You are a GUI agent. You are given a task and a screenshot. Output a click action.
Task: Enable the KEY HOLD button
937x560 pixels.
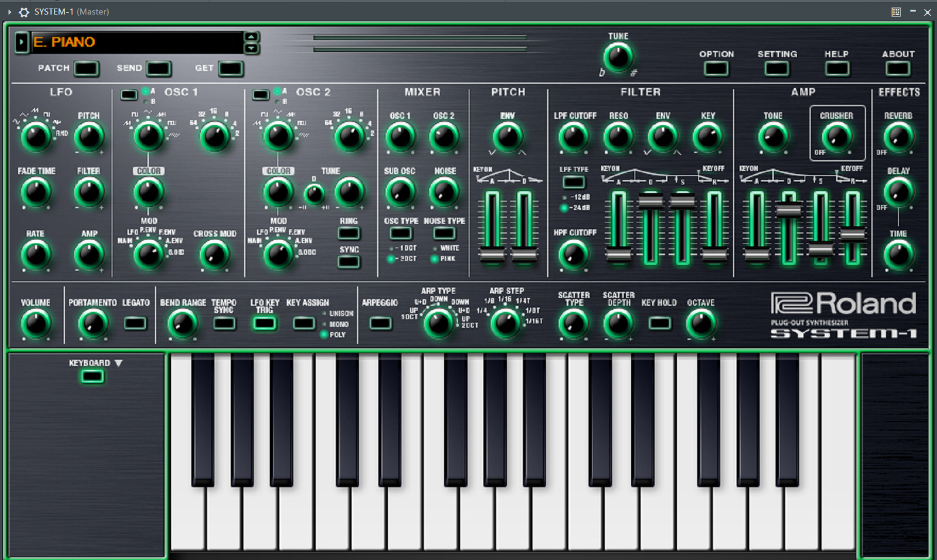[659, 323]
